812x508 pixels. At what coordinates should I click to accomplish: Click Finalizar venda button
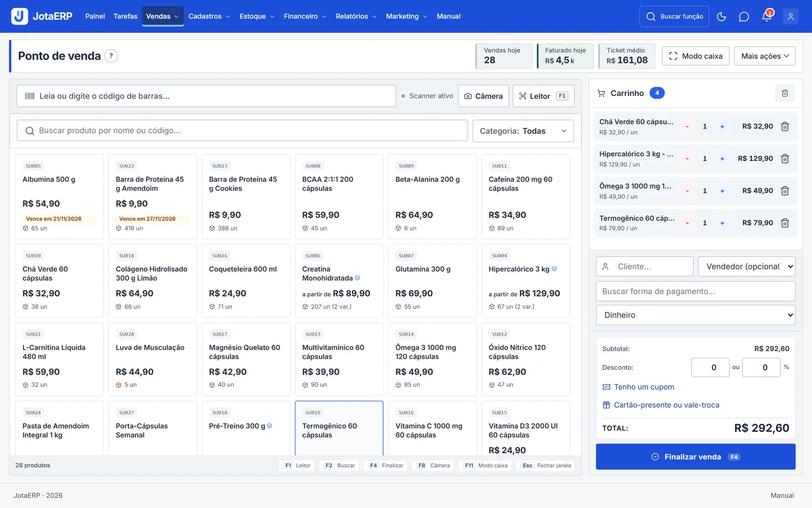pyautogui.click(x=695, y=457)
